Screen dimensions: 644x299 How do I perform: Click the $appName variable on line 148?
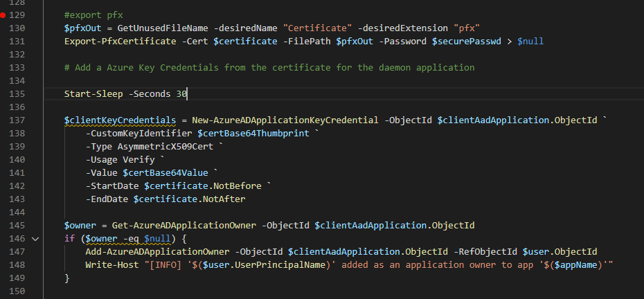576,265
